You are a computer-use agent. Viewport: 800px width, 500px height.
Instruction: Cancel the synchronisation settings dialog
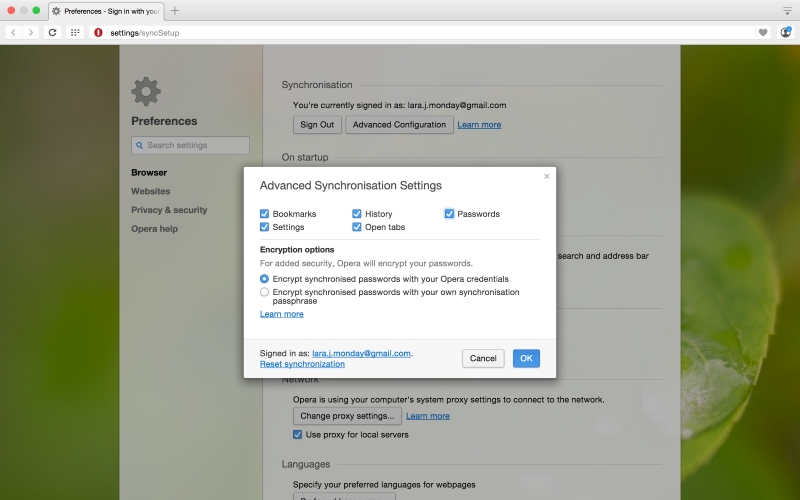coord(483,358)
